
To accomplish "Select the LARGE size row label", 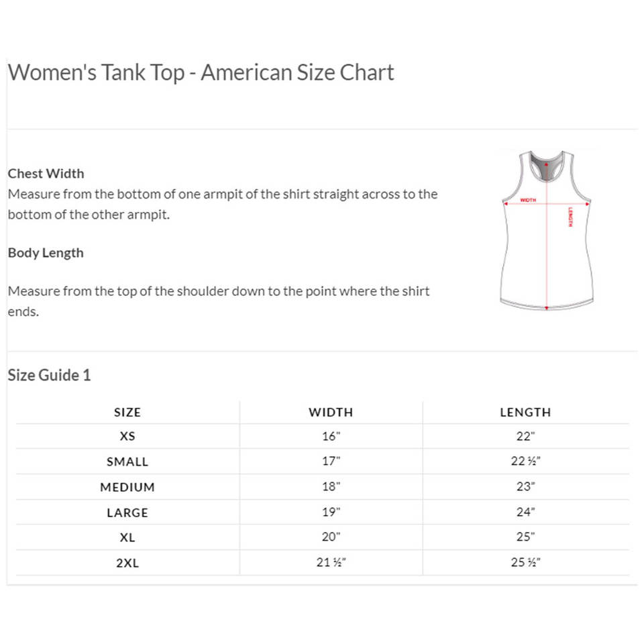I will tap(127, 513).
